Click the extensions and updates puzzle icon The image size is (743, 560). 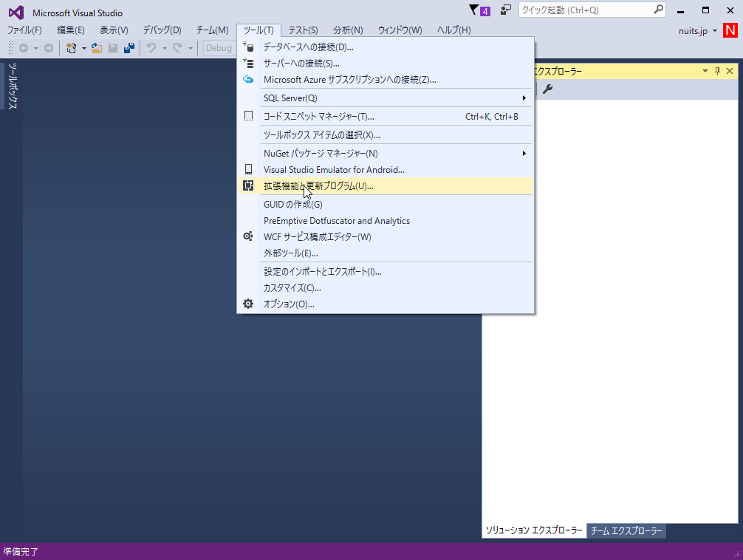[248, 186]
